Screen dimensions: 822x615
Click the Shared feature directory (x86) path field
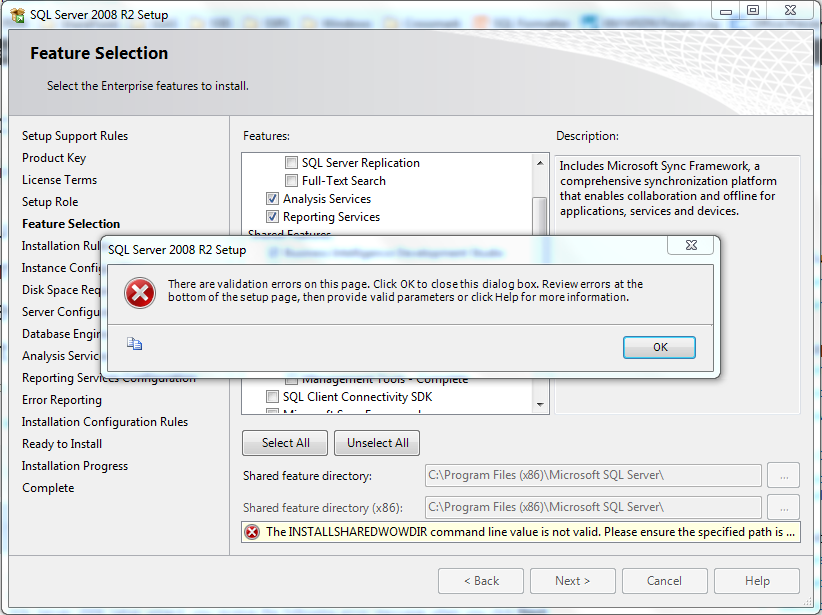[593, 508]
